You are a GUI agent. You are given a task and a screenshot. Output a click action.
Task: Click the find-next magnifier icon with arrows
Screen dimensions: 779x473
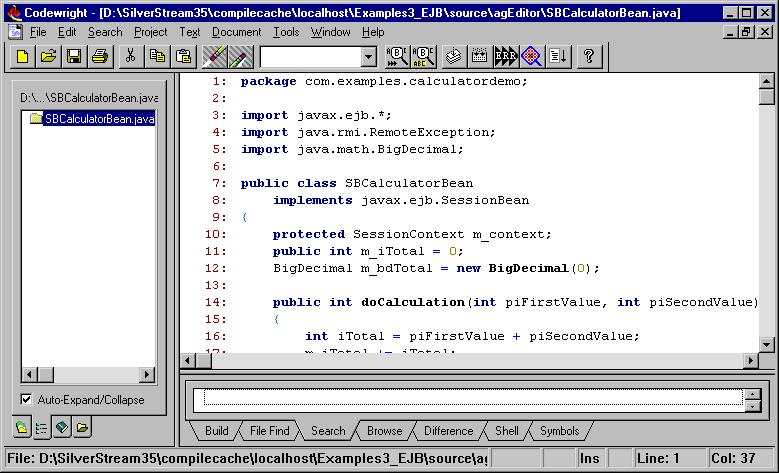(x=397, y=56)
